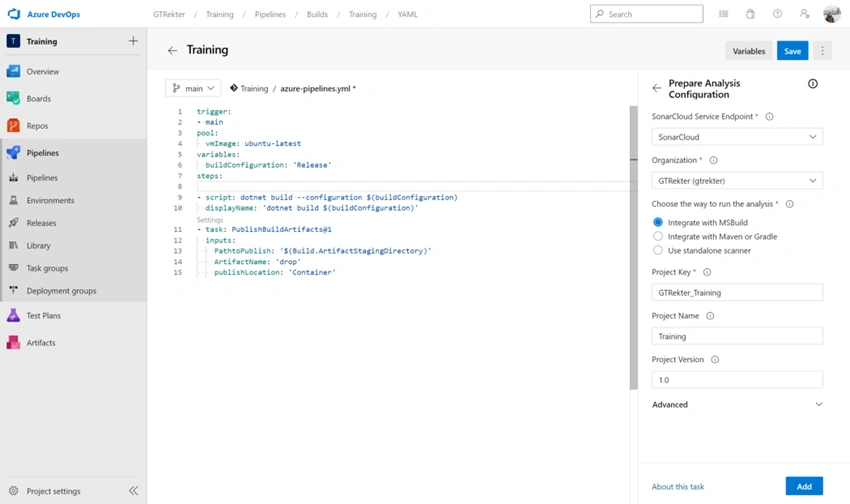The width and height of the screenshot is (850, 504).
Task: Show info for Project Version
Action: pyautogui.click(x=715, y=360)
